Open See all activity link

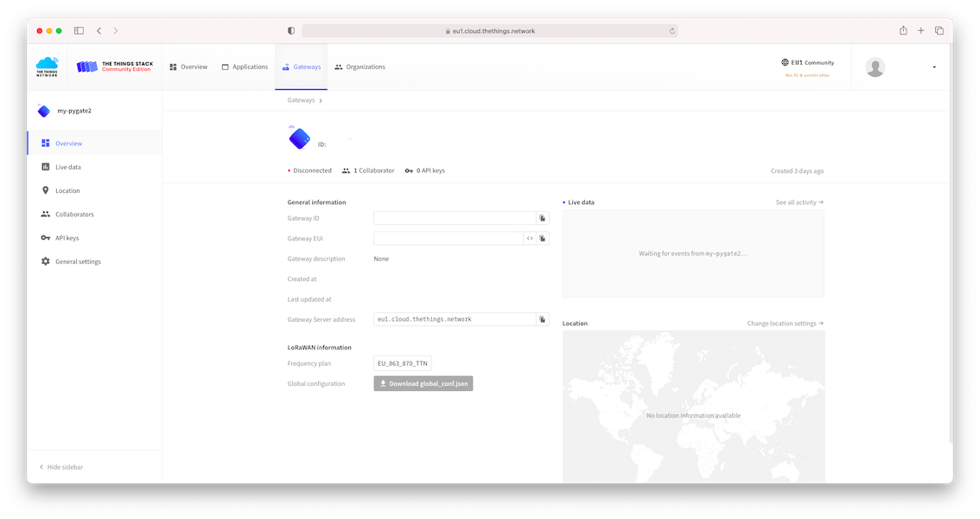coord(799,202)
